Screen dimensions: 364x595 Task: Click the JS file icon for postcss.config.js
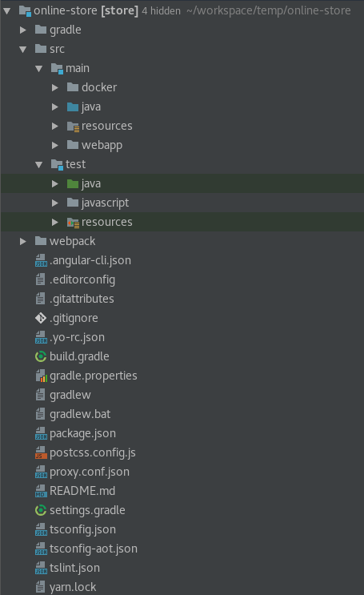click(41, 452)
